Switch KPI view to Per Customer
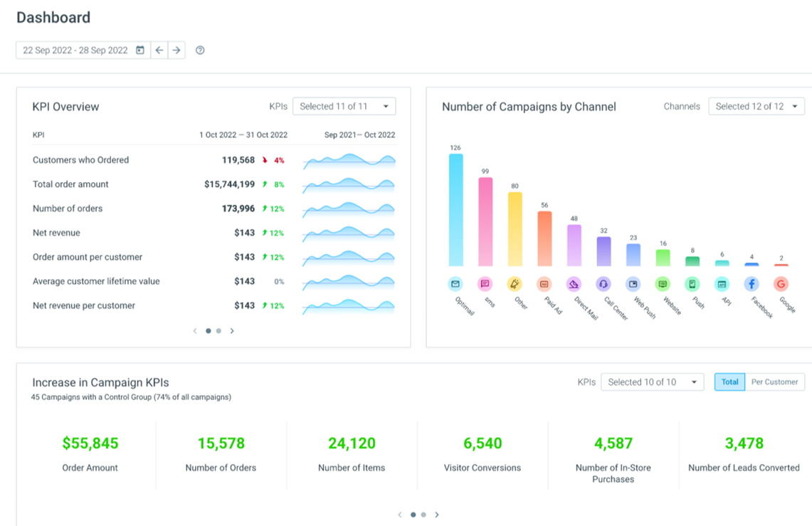812x526 pixels. click(775, 382)
